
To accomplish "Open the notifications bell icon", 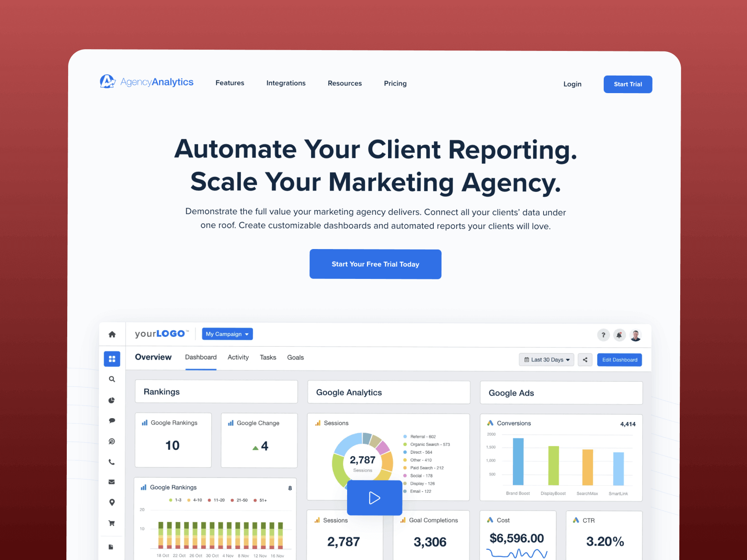I will point(619,335).
